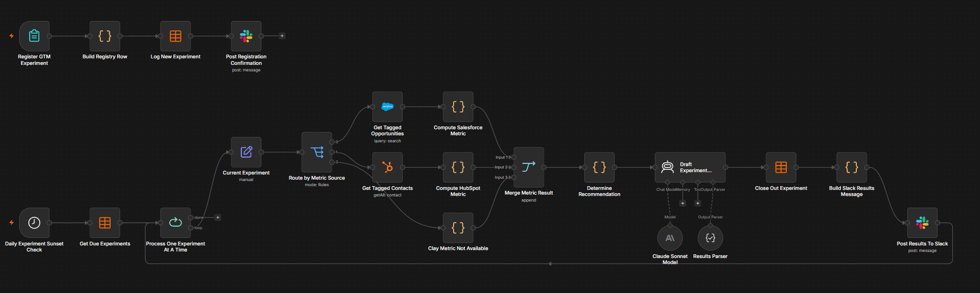
Task: Select the Get Due Experiments sheet node
Action: click(x=105, y=223)
